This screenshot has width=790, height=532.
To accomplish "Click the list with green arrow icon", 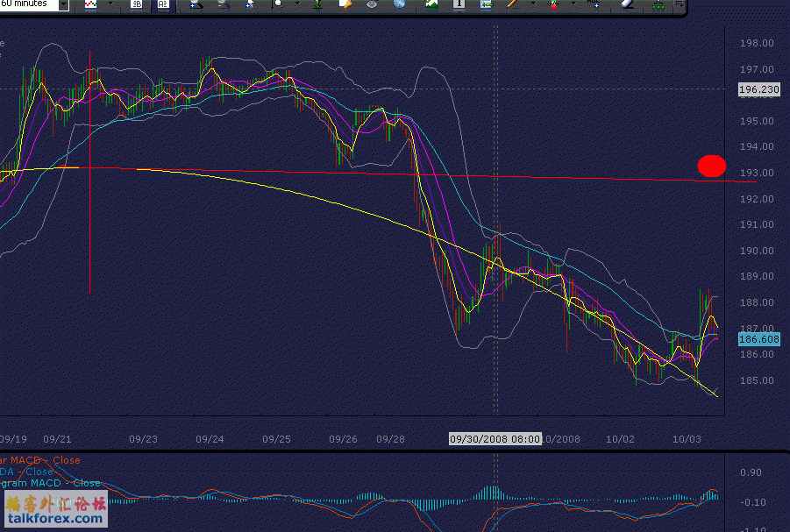I will click(x=487, y=4).
